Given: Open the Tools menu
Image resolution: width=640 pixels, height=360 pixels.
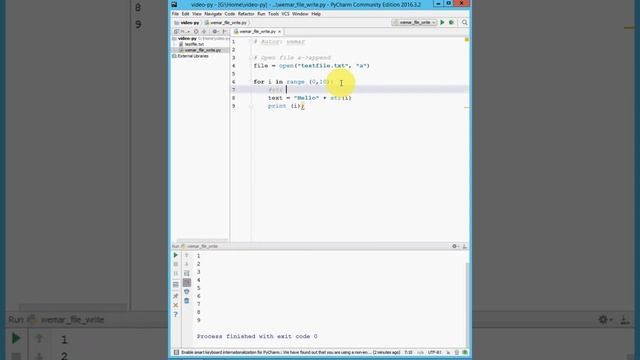Looking at the screenshot, I should (x=273, y=14).
